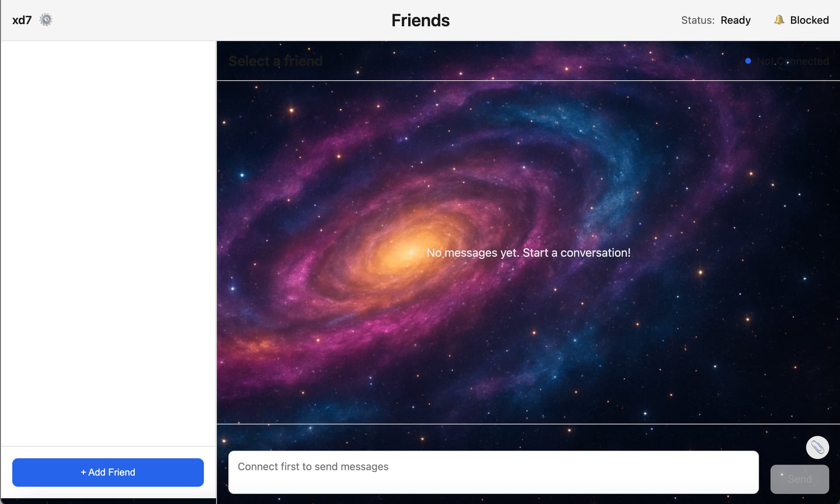Click the 'Status:' label
Viewport: 840px width, 504px height.
click(698, 20)
